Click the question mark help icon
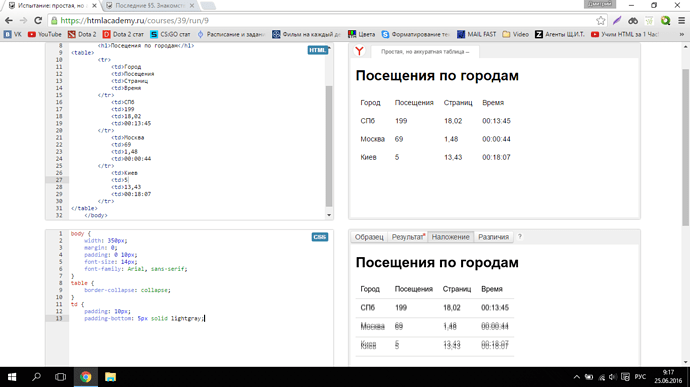 click(x=520, y=236)
